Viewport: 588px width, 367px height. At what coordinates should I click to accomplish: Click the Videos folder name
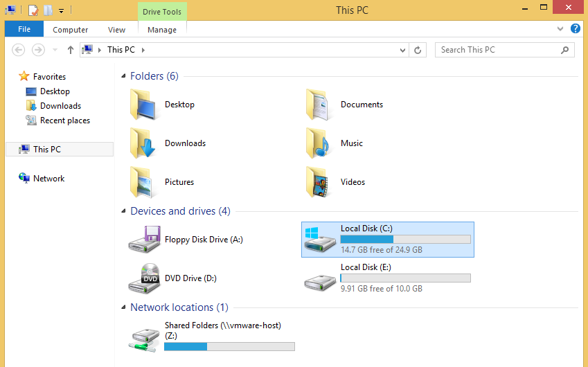353,182
